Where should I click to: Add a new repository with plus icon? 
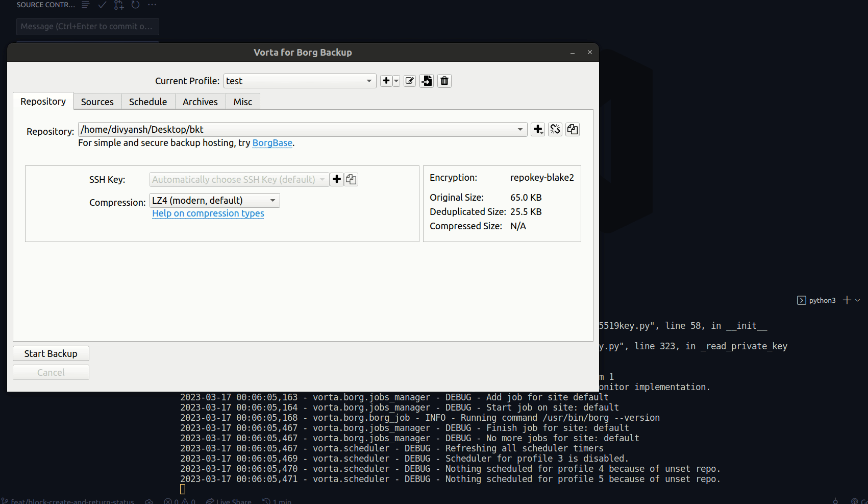tap(538, 129)
